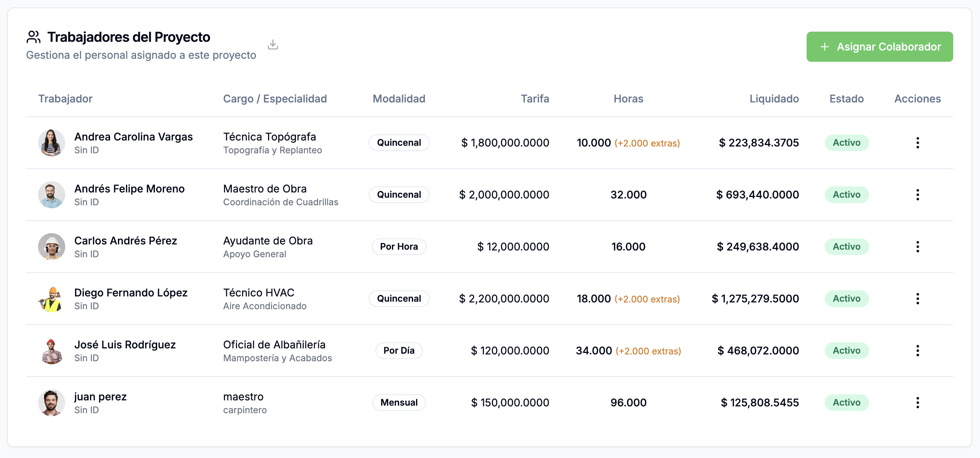The image size is (980, 458).
Task: Open actions menu for Carlos Andrés Pérez
Action: [x=917, y=246]
